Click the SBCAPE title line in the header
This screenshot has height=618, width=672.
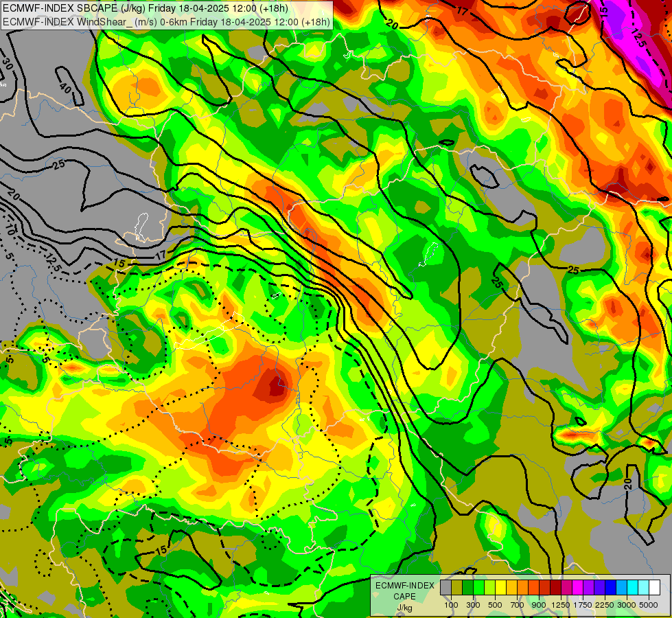[x=146, y=8]
